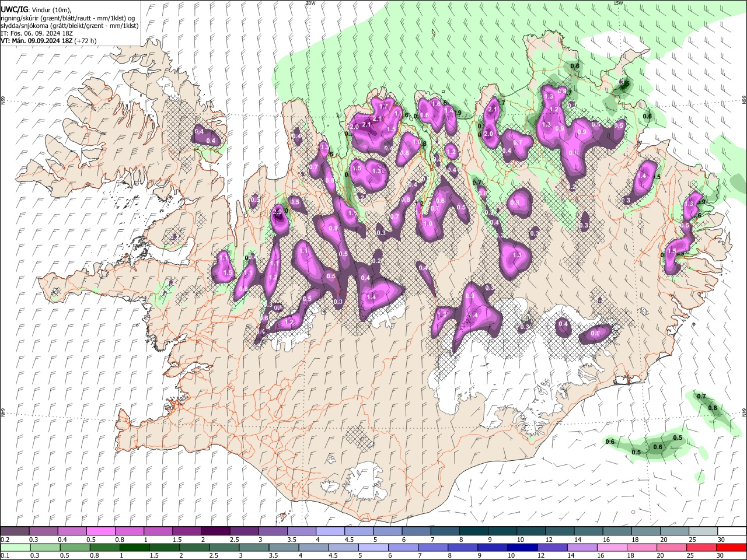Click the bright pink snow swatch labeled 0.5
Image resolution: width=747 pixels, height=560 pixels.
(101, 531)
